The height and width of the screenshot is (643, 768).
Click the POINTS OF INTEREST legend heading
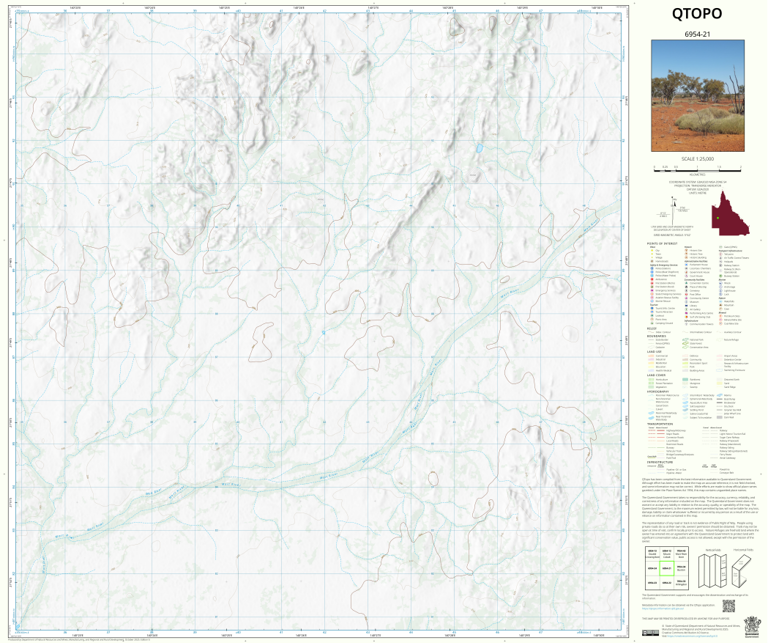tap(662, 243)
